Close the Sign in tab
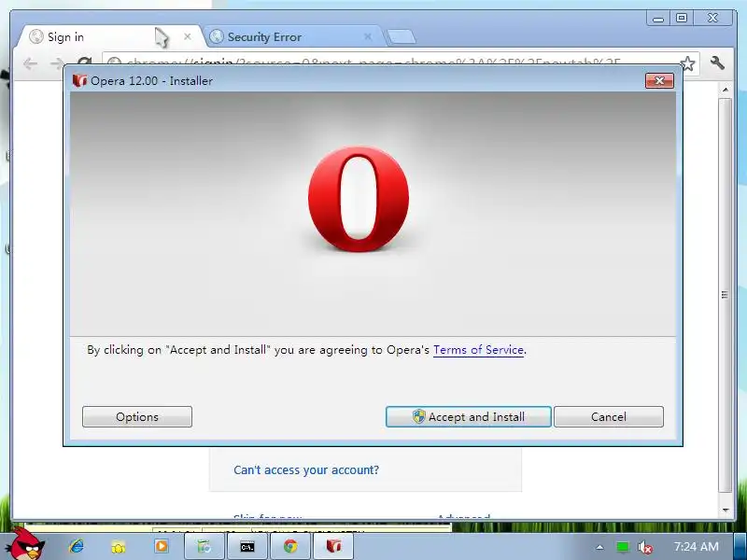Viewport: 747px width, 560px height. click(x=188, y=36)
